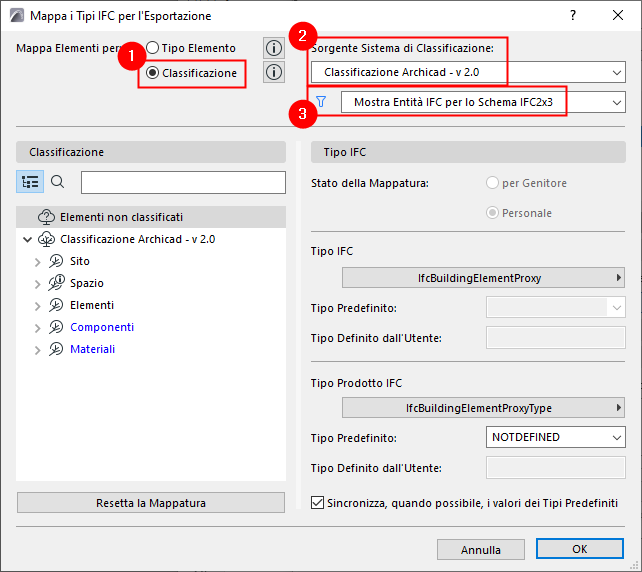This screenshot has height=572, width=642.
Task: Click the help question mark button
Action: [x=573, y=16]
